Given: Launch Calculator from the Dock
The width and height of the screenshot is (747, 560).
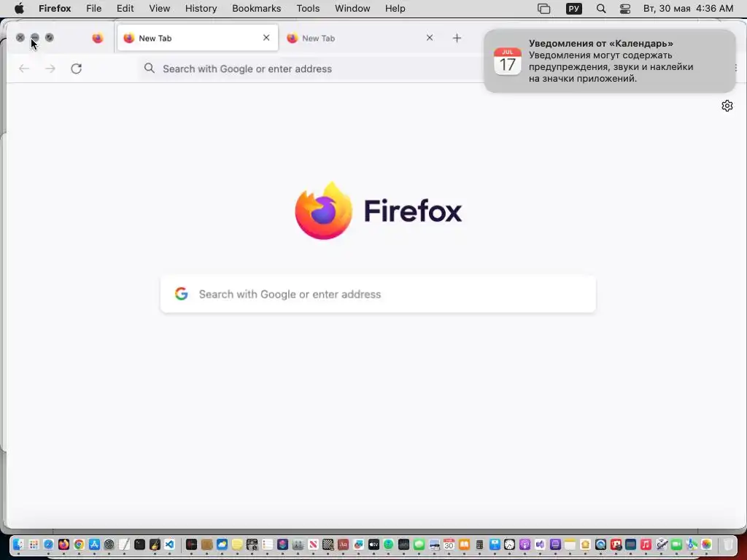Looking at the screenshot, I should (x=479, y=544).
